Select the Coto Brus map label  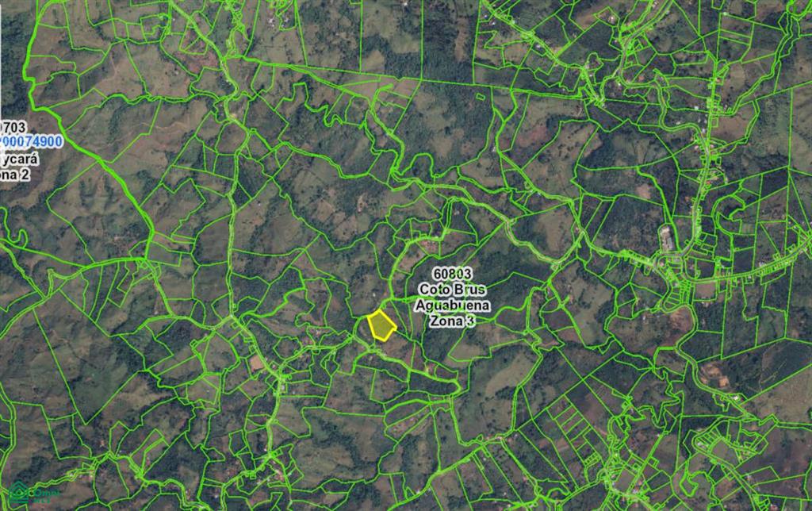(x=452, y=289)
